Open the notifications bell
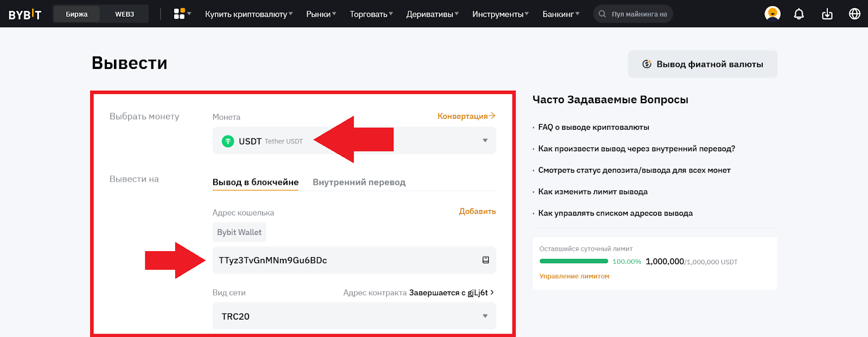Screen dimensions: 868x337 tap(799, 14)
